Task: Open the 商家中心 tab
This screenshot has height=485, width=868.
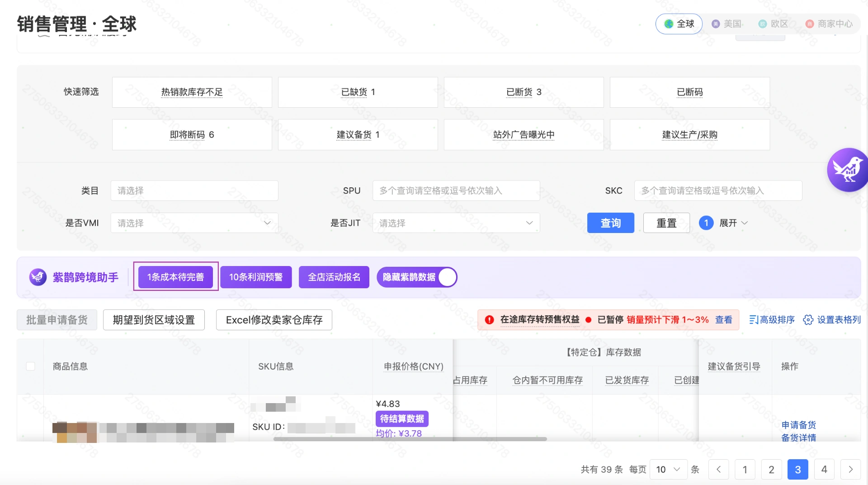Action: (829, 24)
